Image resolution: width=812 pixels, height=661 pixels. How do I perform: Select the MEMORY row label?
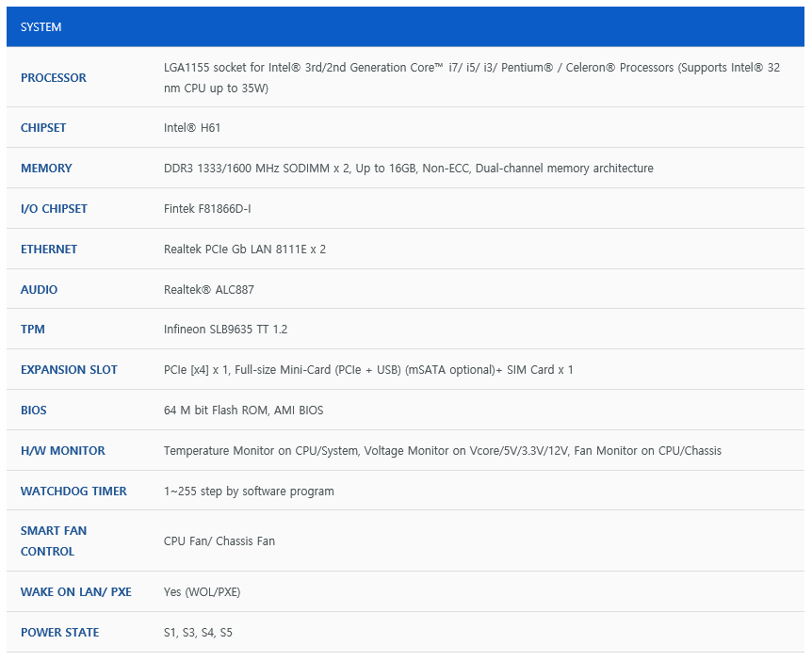pos(46,169)
